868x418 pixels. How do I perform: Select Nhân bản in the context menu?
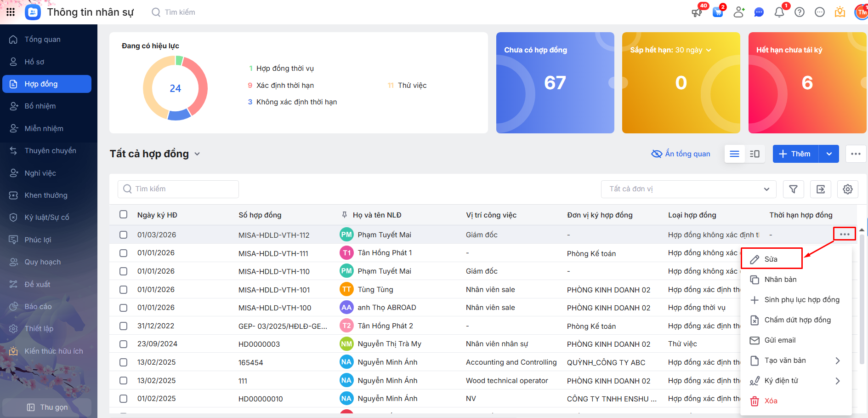click(x=780, y=280)
